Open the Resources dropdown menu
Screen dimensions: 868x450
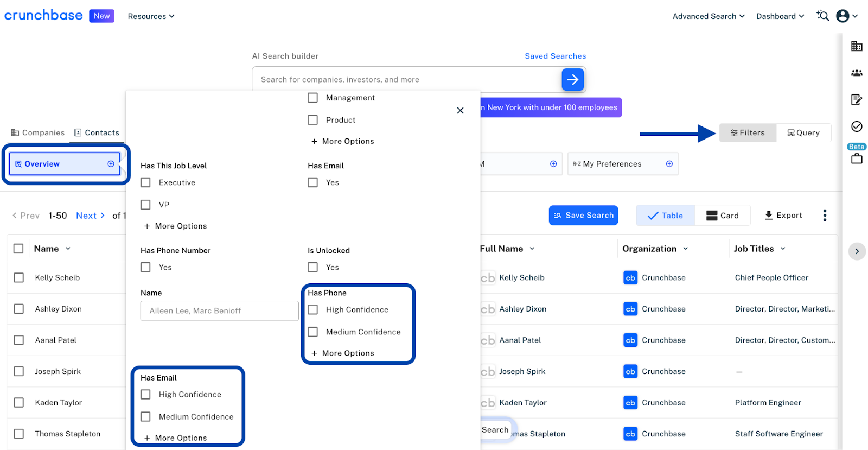[151, 16]
